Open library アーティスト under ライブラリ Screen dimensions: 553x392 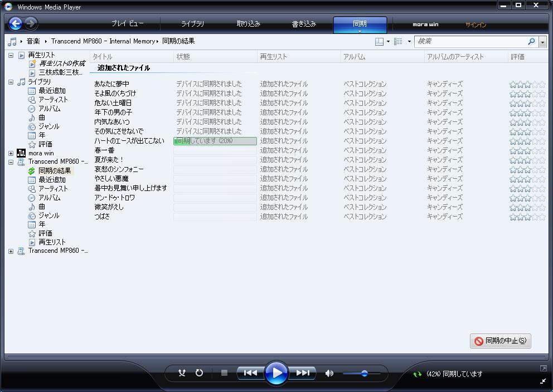(53, 100)
